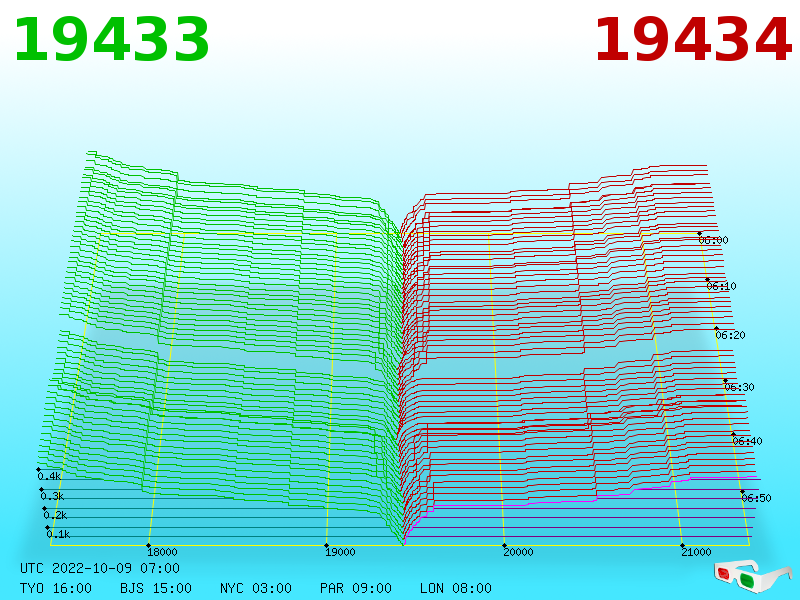
Task: Click the 21000 price axis label
Action: 696,552
